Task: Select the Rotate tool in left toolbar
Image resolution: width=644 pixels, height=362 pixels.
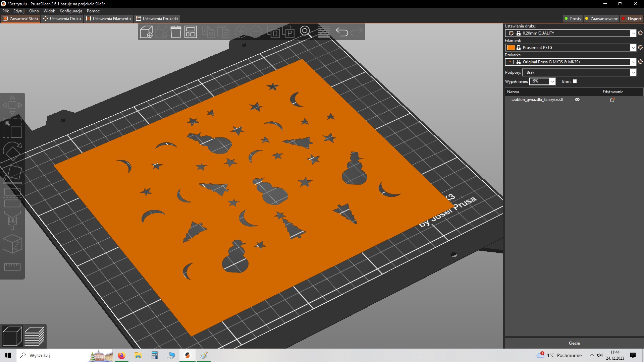Action: [x=12, y=151]
